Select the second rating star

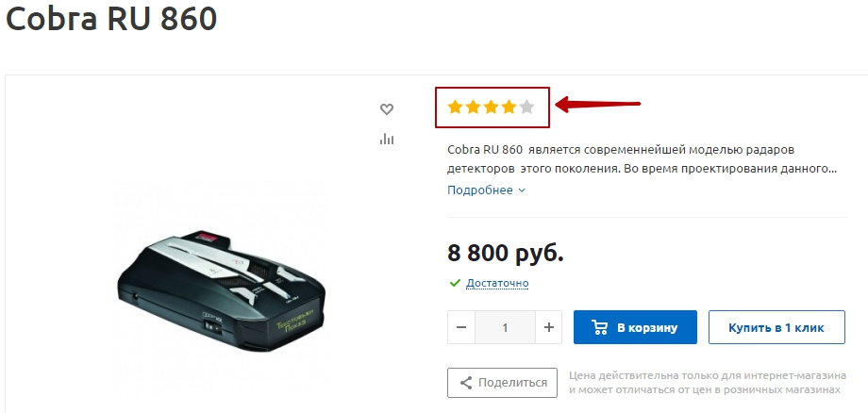473,107
